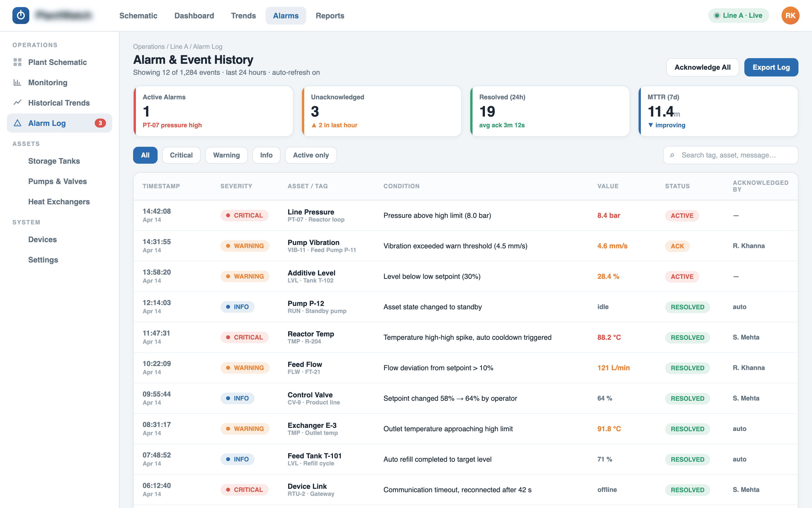Click the Severity column header
The image size is (812, 508).
[236, 186]
